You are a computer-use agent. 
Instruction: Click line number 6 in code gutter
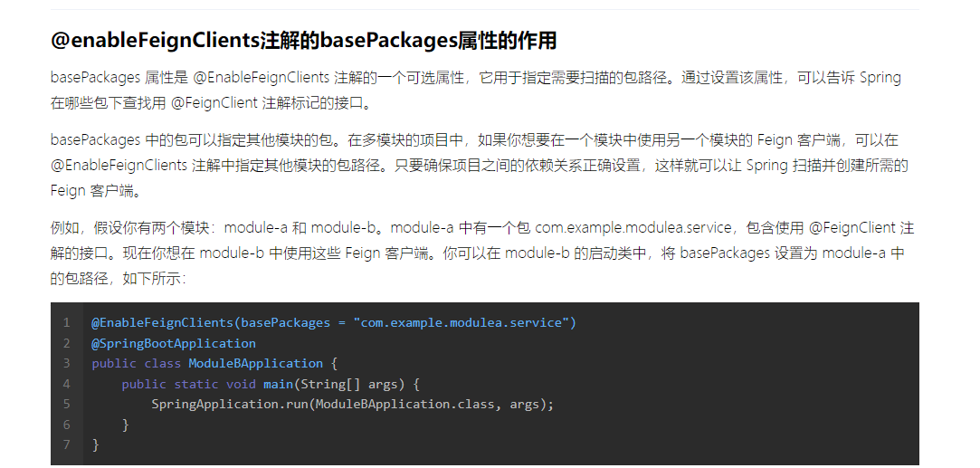point(66,424)
